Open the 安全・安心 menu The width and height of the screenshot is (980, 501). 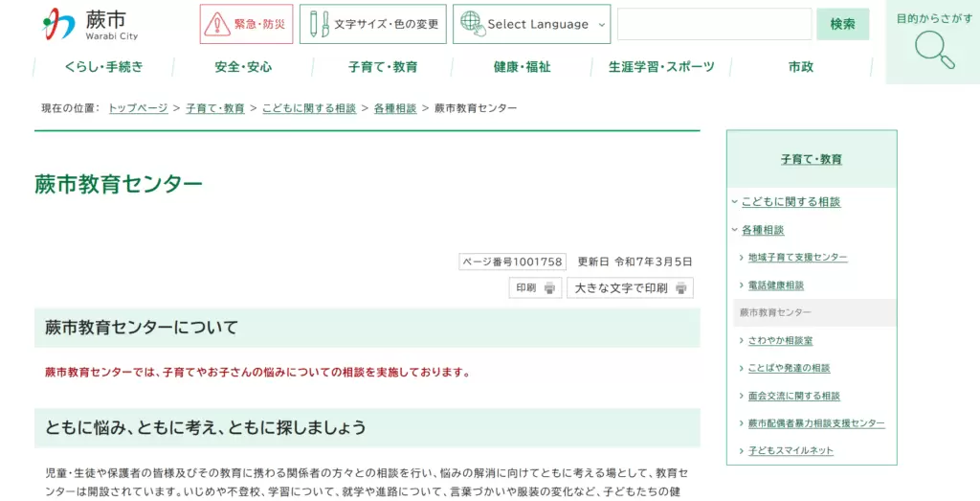243,67
